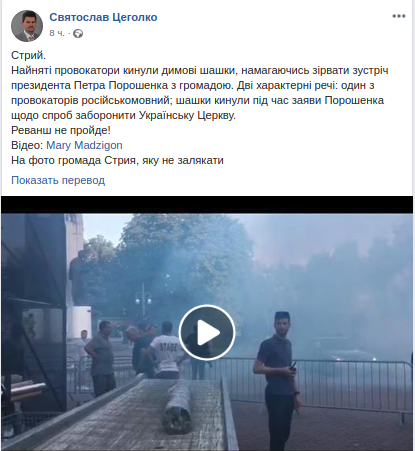The height and width of the screenshot is (451, 415).
Task: Open the post options three-dot menu
Action: (x=399, y=16)
